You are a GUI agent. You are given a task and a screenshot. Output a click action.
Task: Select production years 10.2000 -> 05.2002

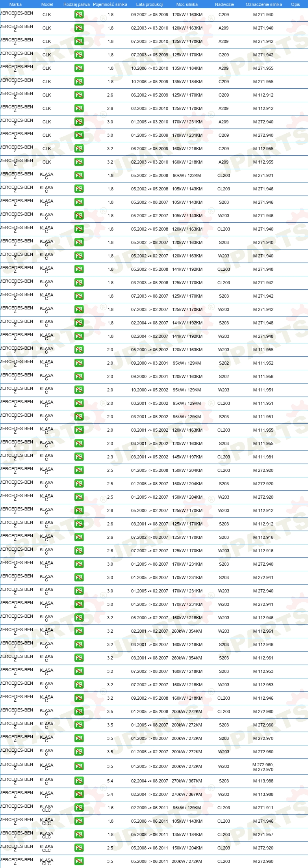coord(150,390)
